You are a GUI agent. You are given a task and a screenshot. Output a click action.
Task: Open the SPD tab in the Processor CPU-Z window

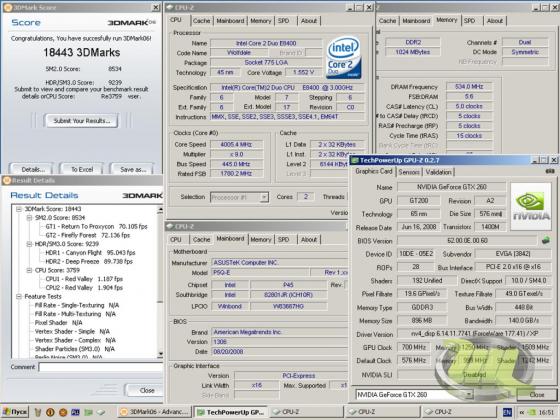coord(284,21)
